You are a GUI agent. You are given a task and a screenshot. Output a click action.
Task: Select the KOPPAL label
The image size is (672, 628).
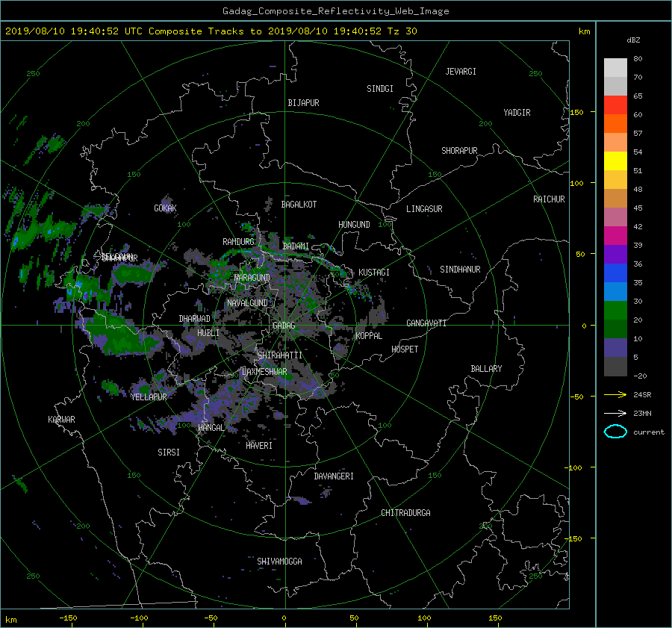[369, 336]
